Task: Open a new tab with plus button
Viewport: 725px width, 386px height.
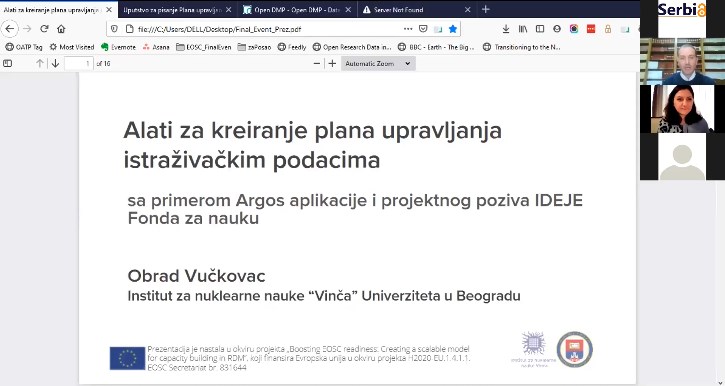Action: coord(485,9)
